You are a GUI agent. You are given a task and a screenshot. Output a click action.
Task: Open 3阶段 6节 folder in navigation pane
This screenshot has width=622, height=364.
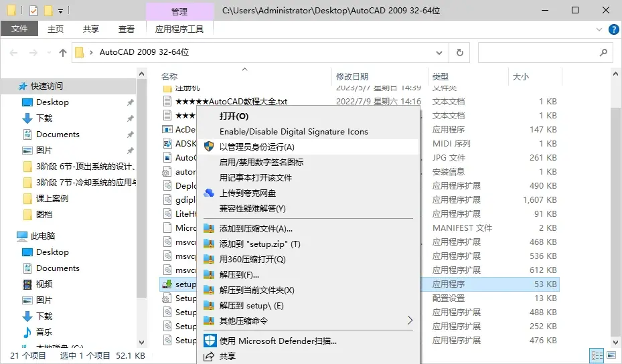[x=86, y=167]
